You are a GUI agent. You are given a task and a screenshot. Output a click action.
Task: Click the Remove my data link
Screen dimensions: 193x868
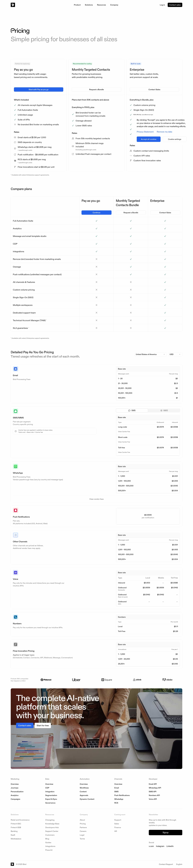pos(164,132)
